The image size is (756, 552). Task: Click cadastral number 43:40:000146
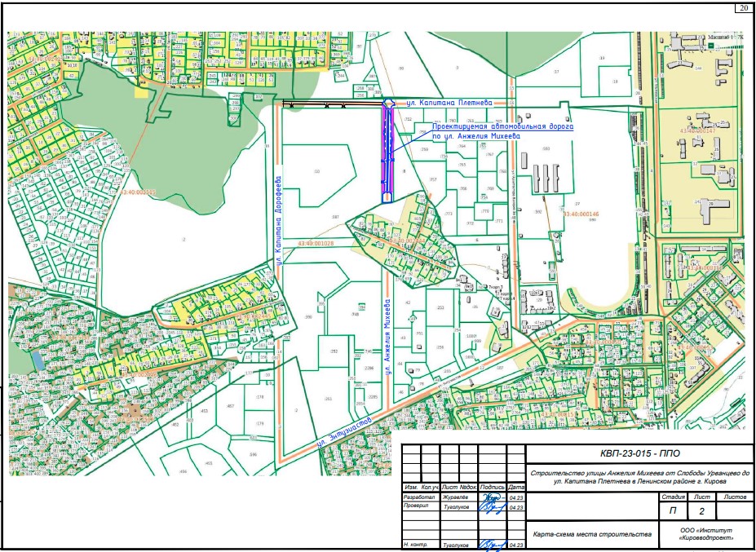(x=581, y=214)
